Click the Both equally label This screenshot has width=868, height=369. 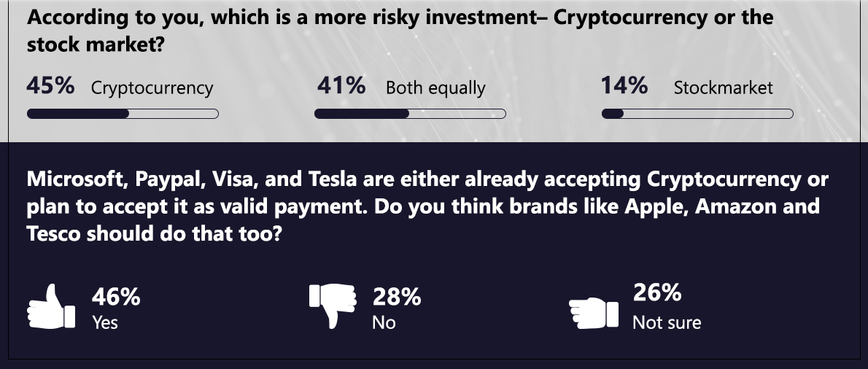coord(435,88)
